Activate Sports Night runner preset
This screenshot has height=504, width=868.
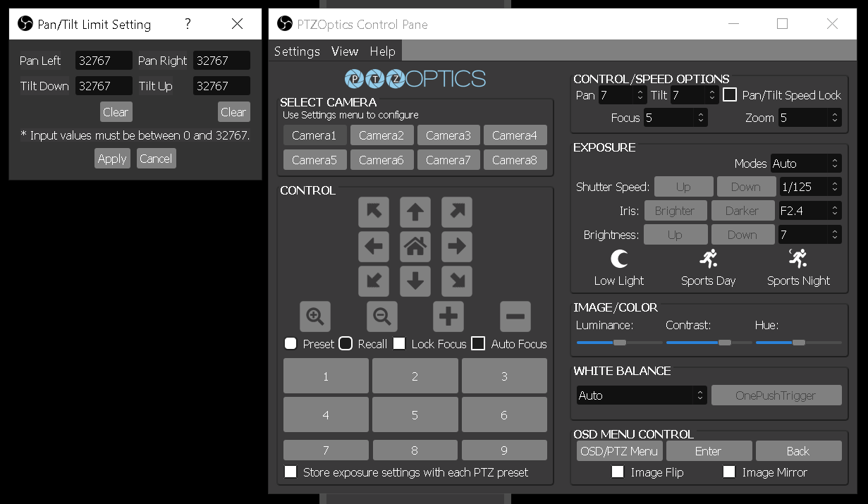798,259
